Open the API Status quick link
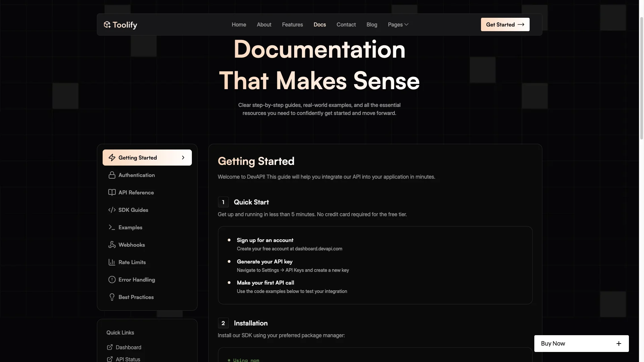 coord(128,359)
